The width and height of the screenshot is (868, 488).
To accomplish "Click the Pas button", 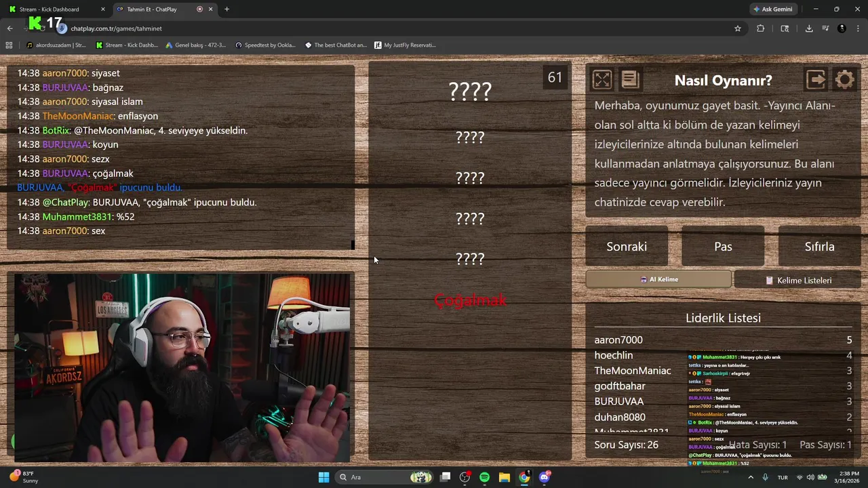I will pos(723,247).
